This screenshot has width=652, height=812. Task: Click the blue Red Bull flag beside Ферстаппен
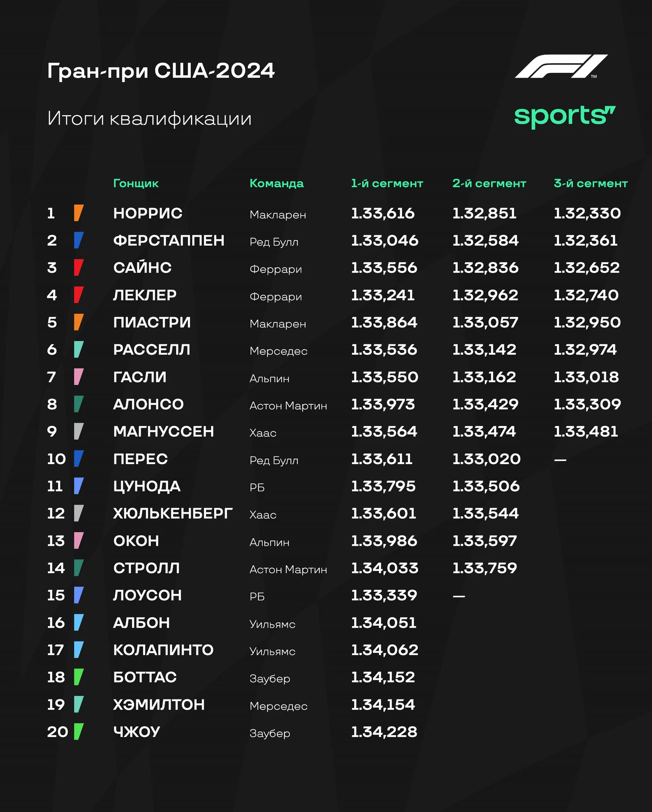[x=79, y=240]
